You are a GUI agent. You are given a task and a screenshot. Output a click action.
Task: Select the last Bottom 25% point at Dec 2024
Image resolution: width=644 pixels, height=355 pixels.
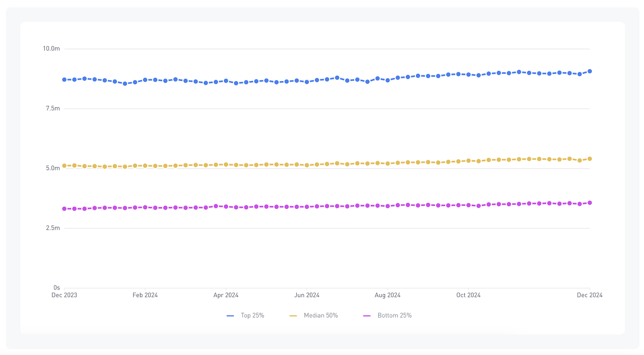(x=590, y=203)
